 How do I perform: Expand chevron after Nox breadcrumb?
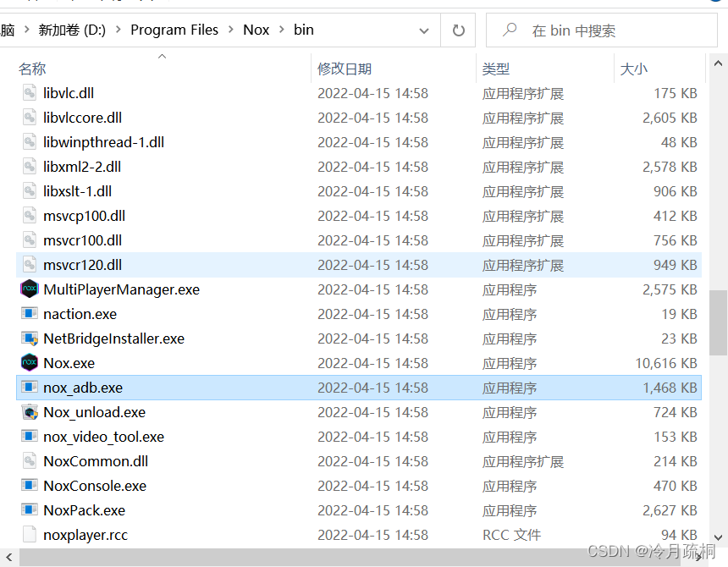281,30
